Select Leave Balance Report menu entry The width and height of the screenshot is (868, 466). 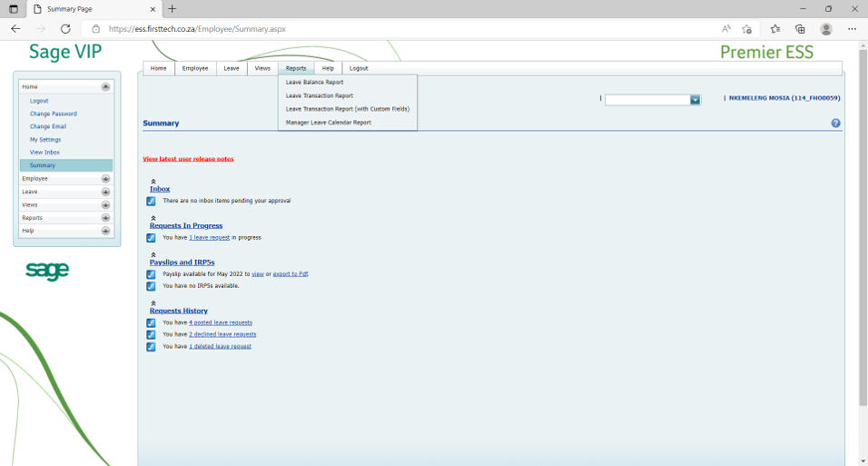[x=314, y=82]
